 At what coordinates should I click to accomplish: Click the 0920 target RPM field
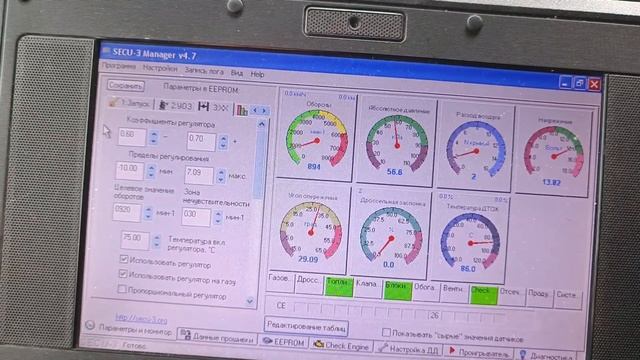127,212
